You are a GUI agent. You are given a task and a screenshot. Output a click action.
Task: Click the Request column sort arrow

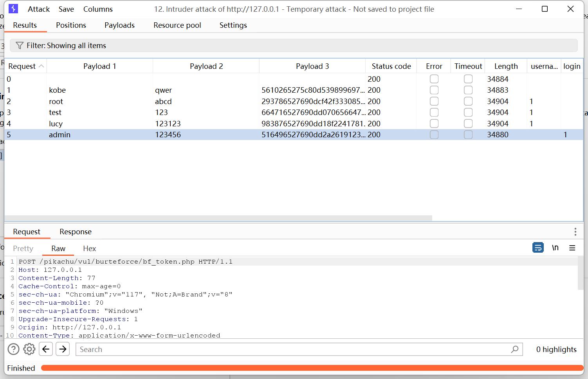tap(41, 66)
